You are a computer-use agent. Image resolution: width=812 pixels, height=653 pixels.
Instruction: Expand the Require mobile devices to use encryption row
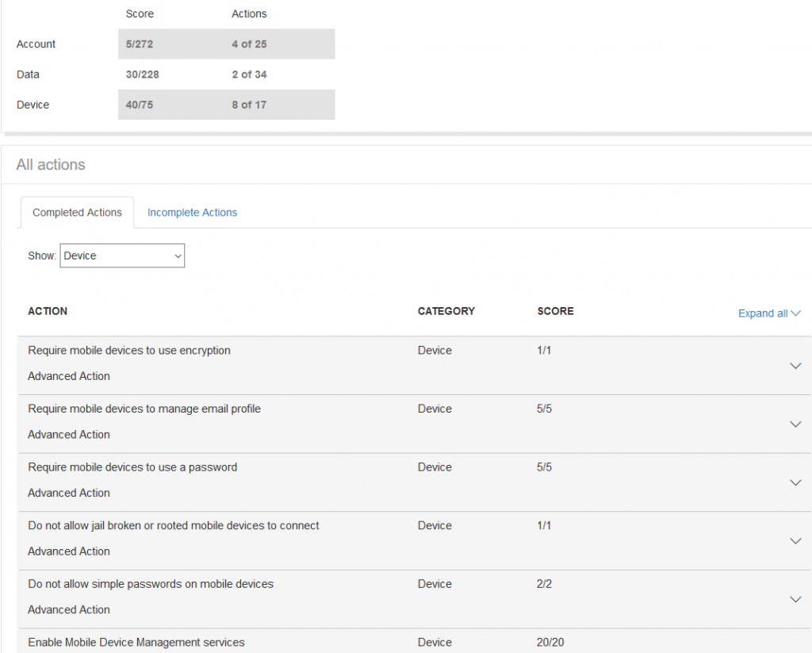pos(795,365)
